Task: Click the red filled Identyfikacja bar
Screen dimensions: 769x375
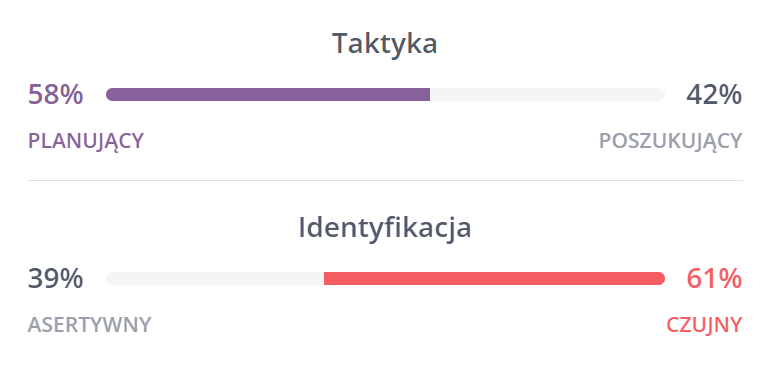Action: (494, 278)
